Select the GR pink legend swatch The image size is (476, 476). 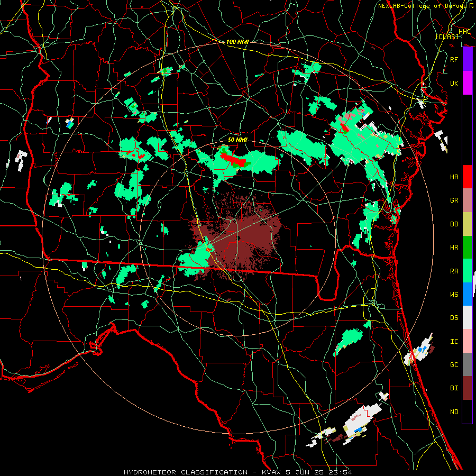pyautogui.click(x=467, y=200)
